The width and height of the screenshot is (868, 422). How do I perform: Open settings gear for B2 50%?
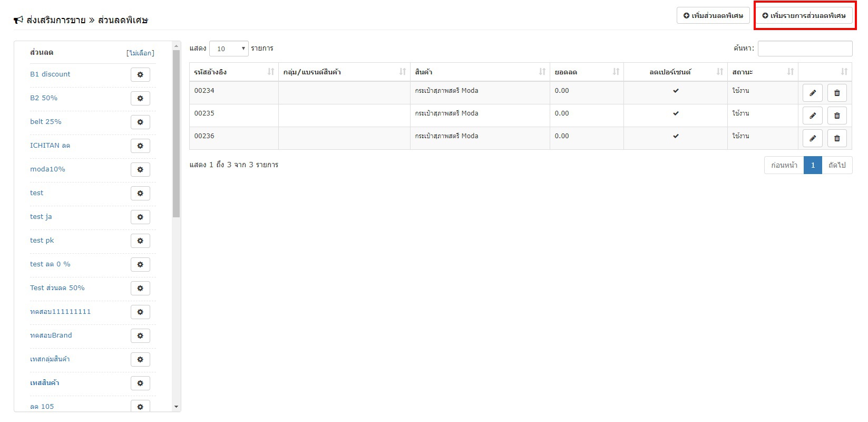tap(140, 98)
